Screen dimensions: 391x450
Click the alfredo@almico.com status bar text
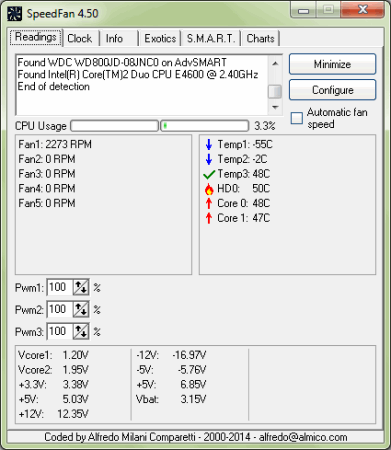303,437
